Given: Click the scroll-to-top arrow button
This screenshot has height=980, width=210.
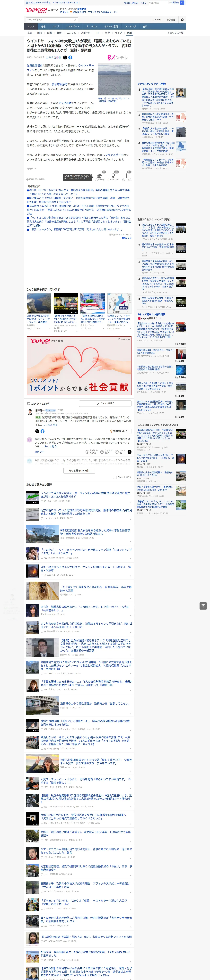Looking at the screenshot, I should point(203,606).
